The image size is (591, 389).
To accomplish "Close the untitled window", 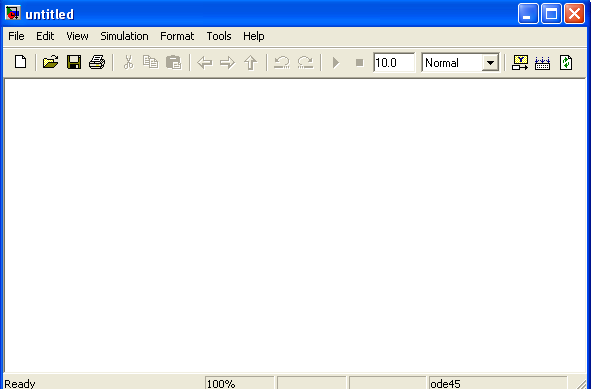I will click(574, 14).
